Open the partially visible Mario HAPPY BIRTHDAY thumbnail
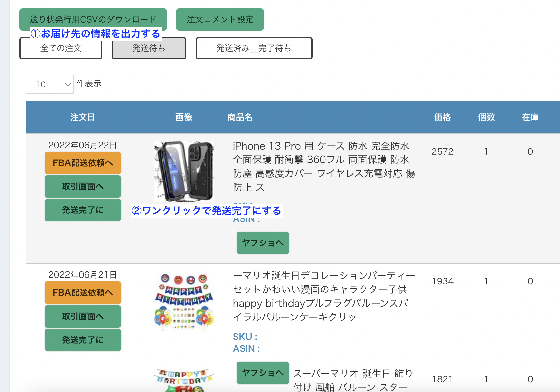This screenshot has height=392, width=560. pos(184,380)
